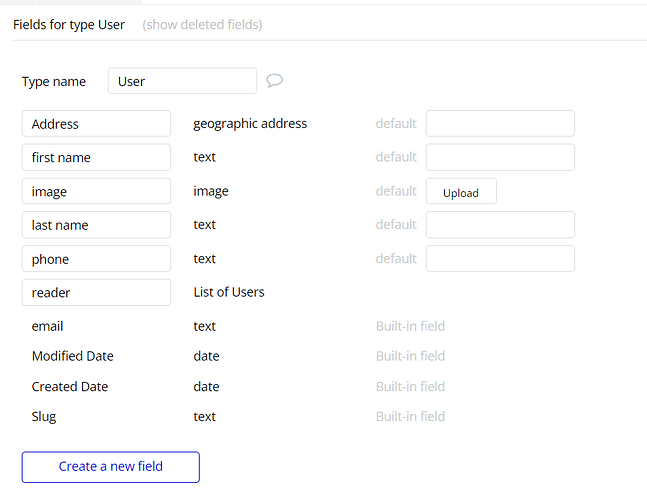Select the first name field name box
Image resolution: width=647 pixels, height=500 pixels.
pos(96,158)
